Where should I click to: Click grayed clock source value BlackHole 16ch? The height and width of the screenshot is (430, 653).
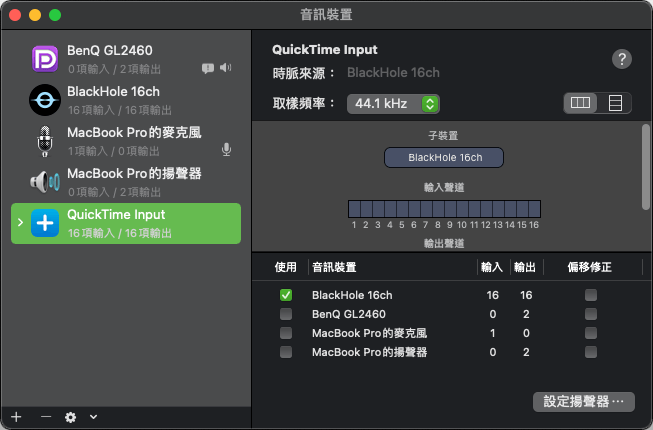click(x=393, y=73)
